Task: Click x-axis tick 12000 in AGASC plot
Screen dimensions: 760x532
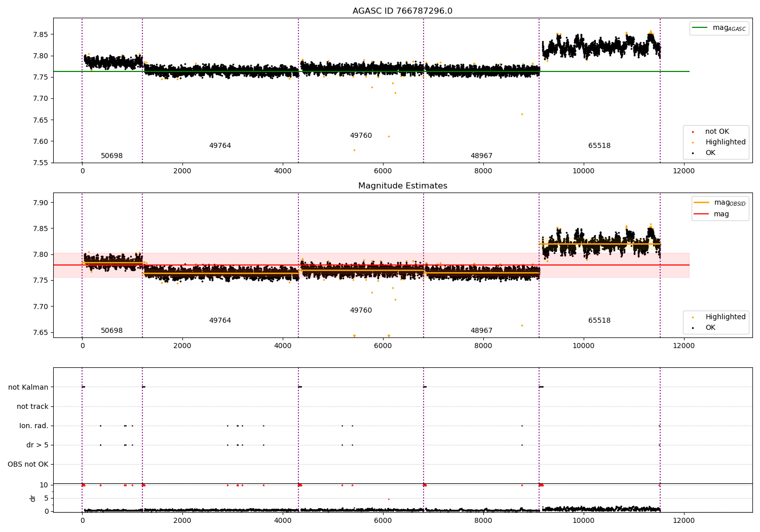Action: (683, 171)
